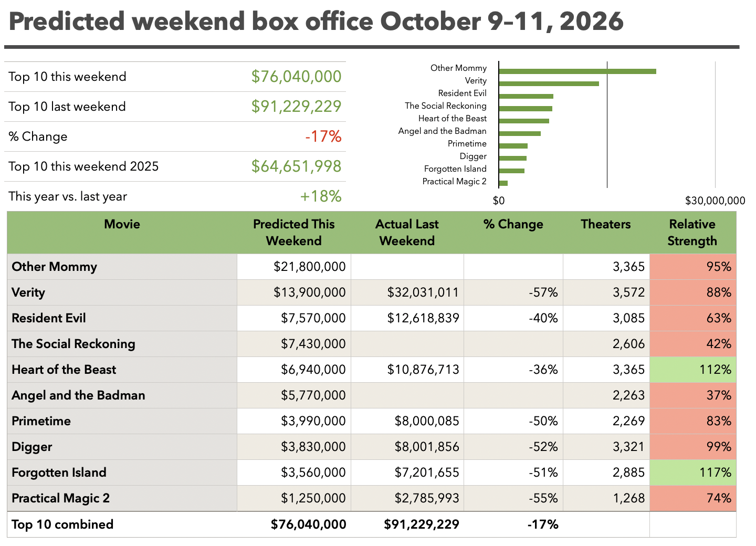Click Practical Magic 2's 74% strength cell
Viewport: 756px width, 546px height.
693,498
